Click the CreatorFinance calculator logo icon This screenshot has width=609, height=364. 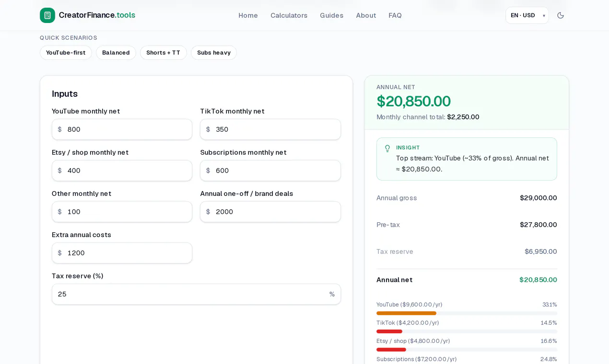(47, 15)
